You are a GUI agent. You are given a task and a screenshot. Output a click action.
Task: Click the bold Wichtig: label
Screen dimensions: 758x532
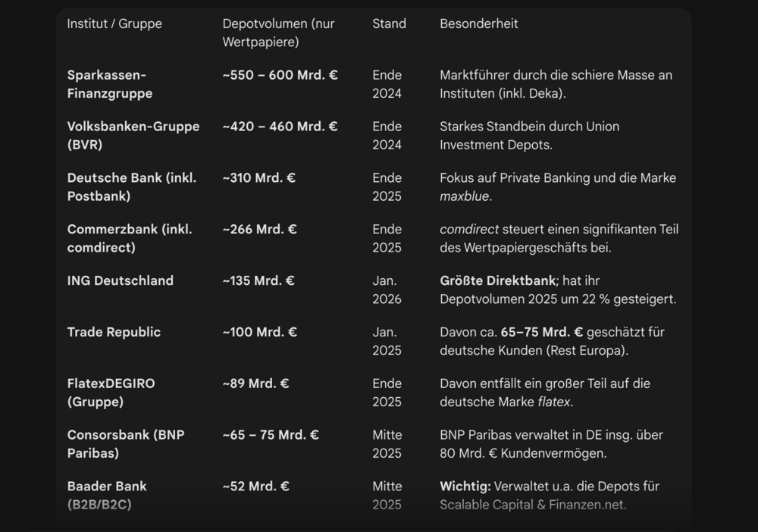point(465,487)
